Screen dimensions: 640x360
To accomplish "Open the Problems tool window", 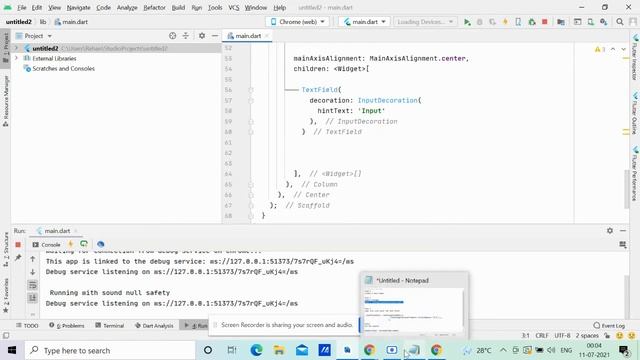I will tap(67, 325).
